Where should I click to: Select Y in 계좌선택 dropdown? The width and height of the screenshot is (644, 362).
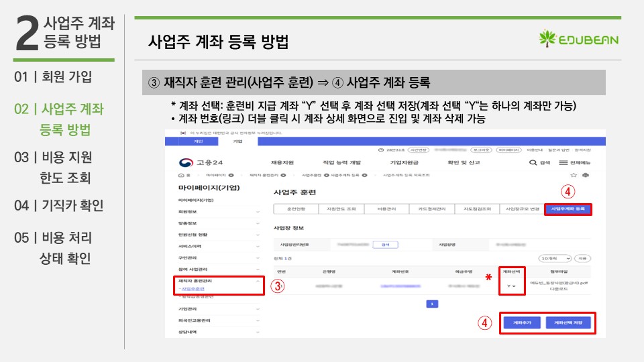tap(512, 286)
